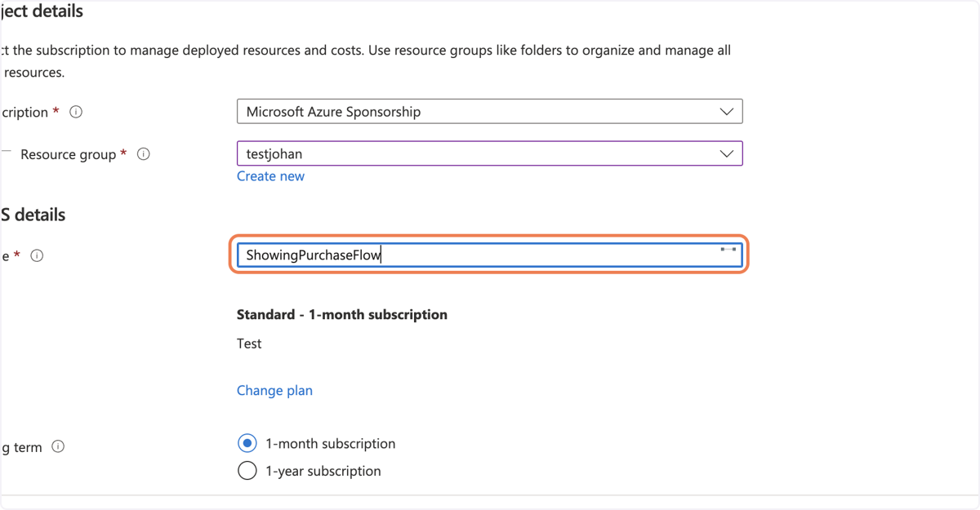Viewport: 980px width, 510px height.
Task: Select the 1-month subscription radio button
Action: [x=247, y=444]
